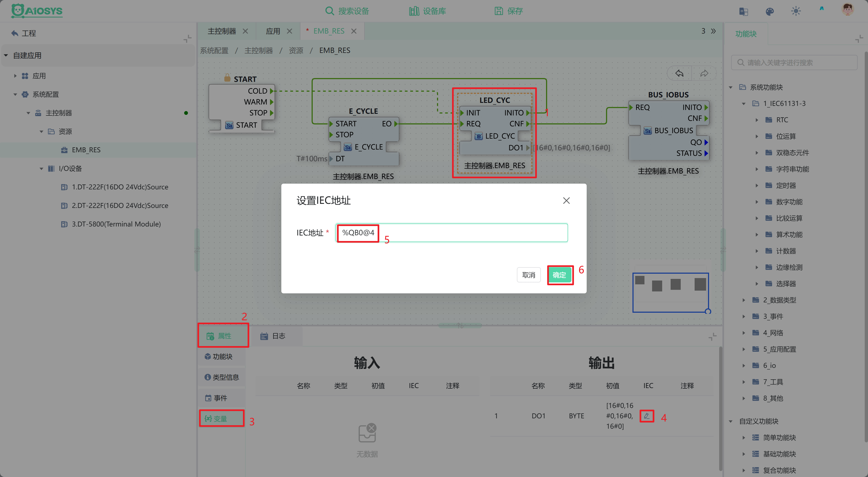Click the language translate icon in header
The width and height of the screenshot is (868, 477).
(x=743, y=11)
